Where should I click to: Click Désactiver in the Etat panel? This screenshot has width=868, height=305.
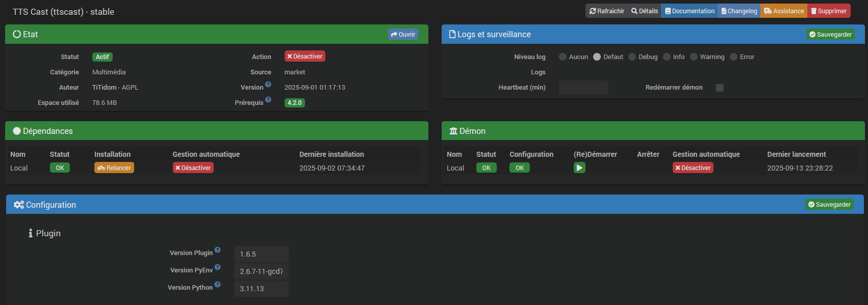click(x=304, y=57)
